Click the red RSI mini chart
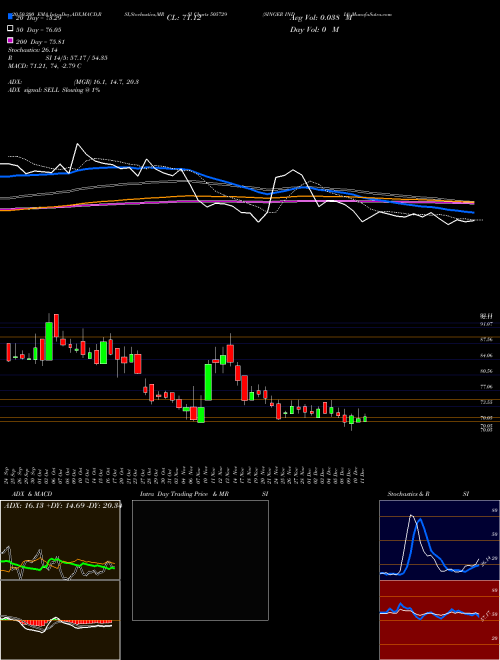This screenshot has height=660, width=500. tap(439, 620)
